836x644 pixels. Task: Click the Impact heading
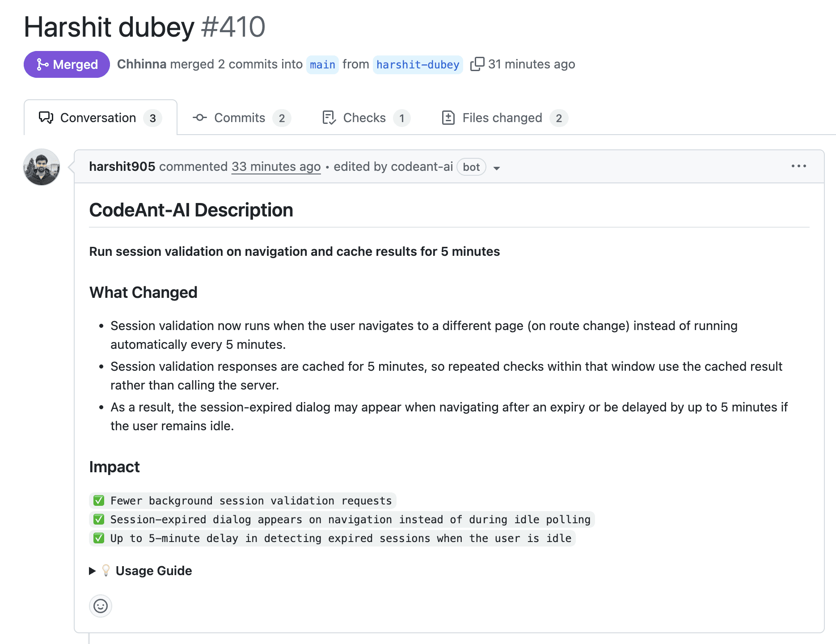coord(114,466)
